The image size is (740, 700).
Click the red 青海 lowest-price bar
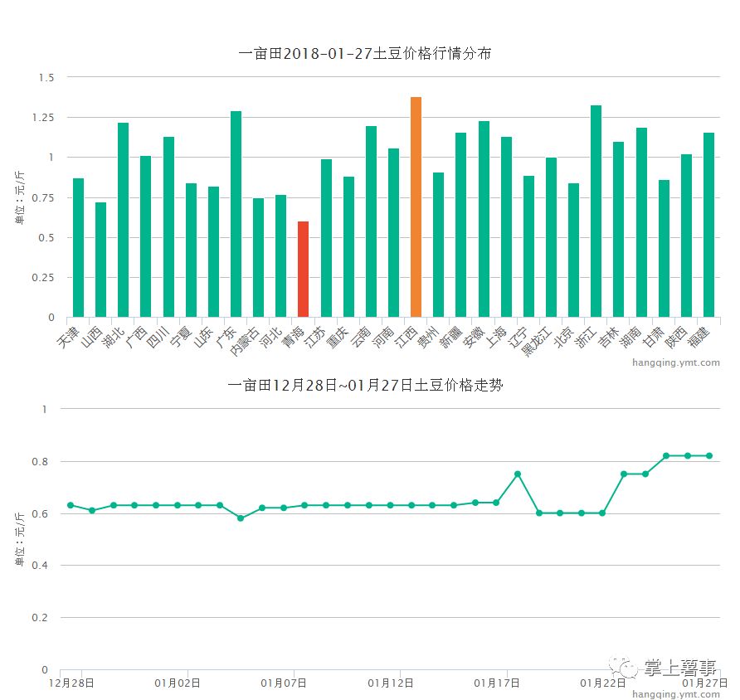tap(303, 269)
